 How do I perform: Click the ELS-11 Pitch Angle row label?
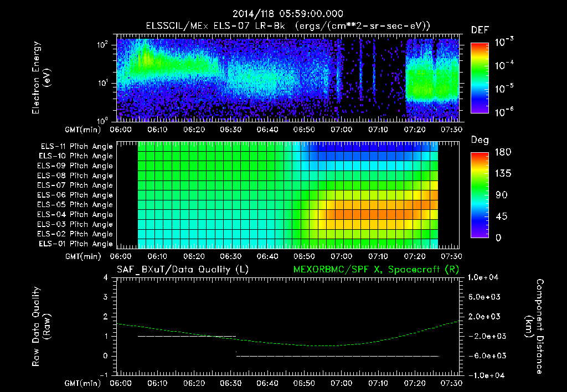click(76, 147)
